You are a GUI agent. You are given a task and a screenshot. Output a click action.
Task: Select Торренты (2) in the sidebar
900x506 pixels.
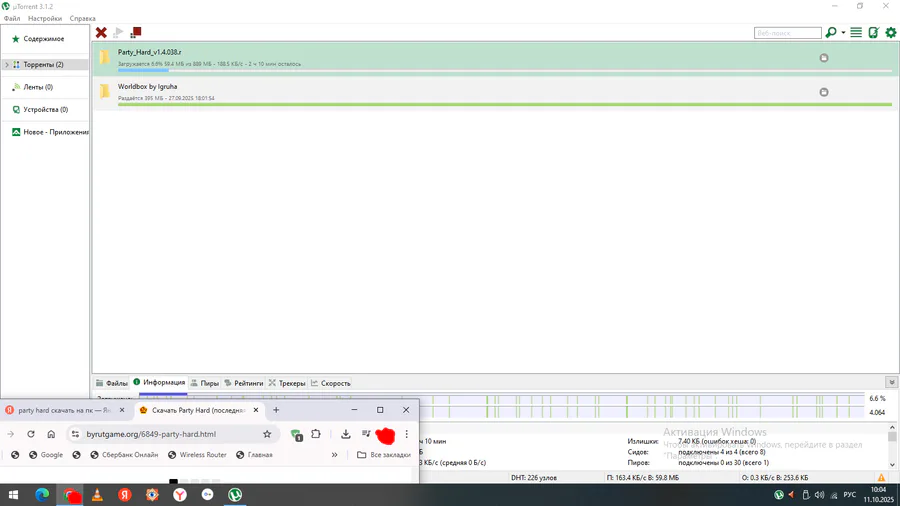(44, 65)
